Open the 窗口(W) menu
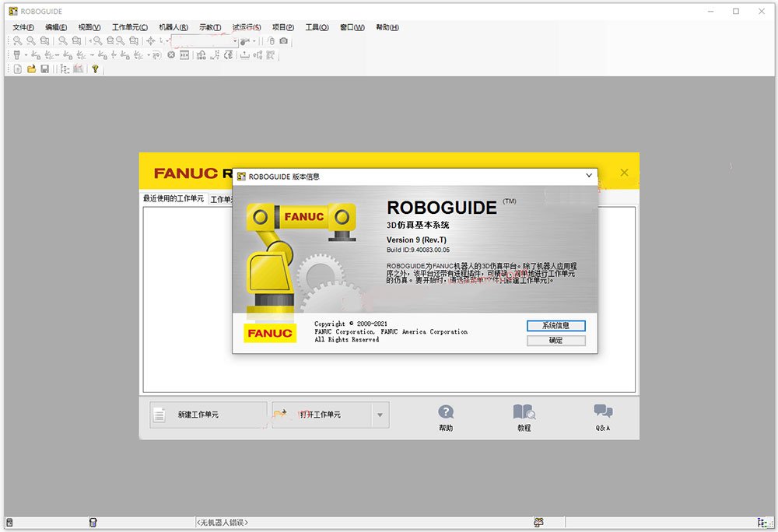Image resolution: width=778 pixels, height=532 pixels. (352, 27)
